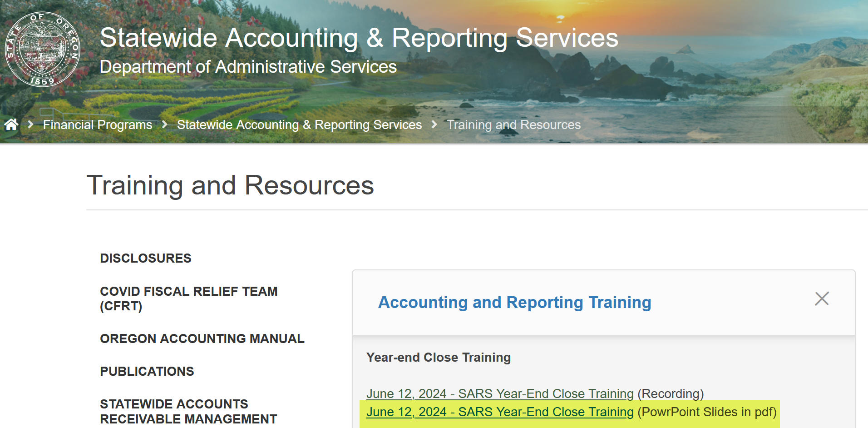This screenshot has width=868, height=428.
Task: Close the Accounting and Reporting Training panel with X
Action: [x=822, y=299]
